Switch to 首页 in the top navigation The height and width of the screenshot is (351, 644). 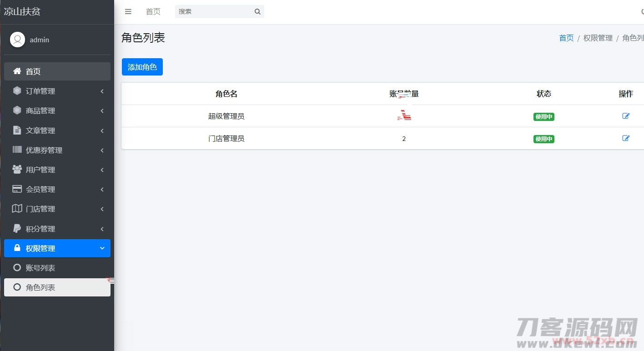pos(153,11)
